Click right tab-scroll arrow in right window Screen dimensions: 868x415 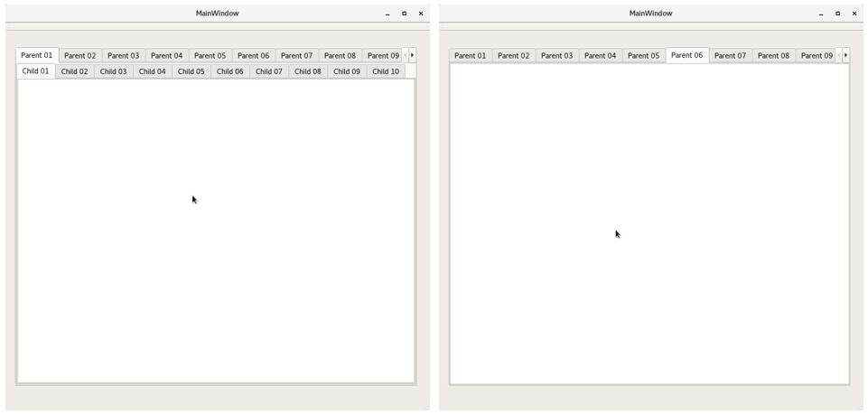(845, 55)
